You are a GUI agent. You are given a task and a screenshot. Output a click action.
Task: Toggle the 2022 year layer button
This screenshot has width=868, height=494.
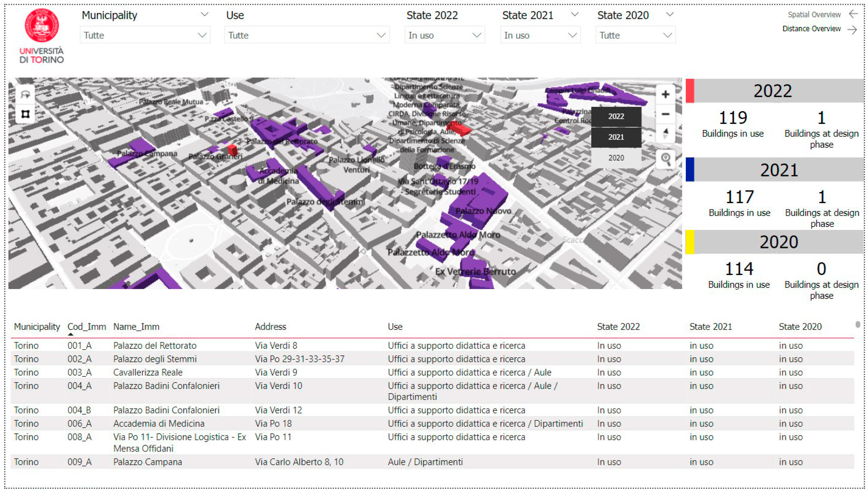(x=616, y=116)
